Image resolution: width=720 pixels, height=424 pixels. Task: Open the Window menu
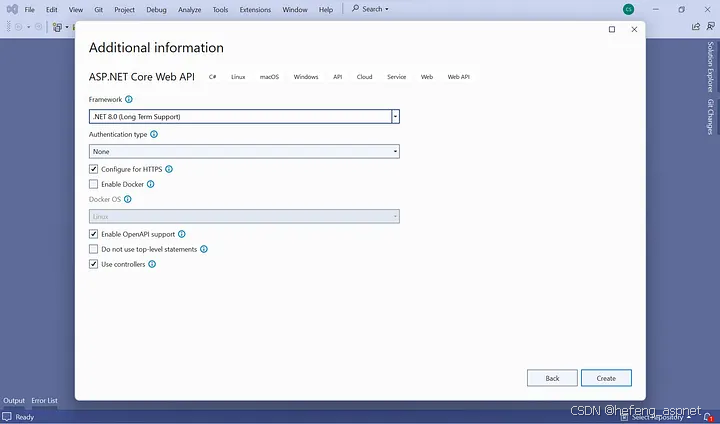pos(295,9)
